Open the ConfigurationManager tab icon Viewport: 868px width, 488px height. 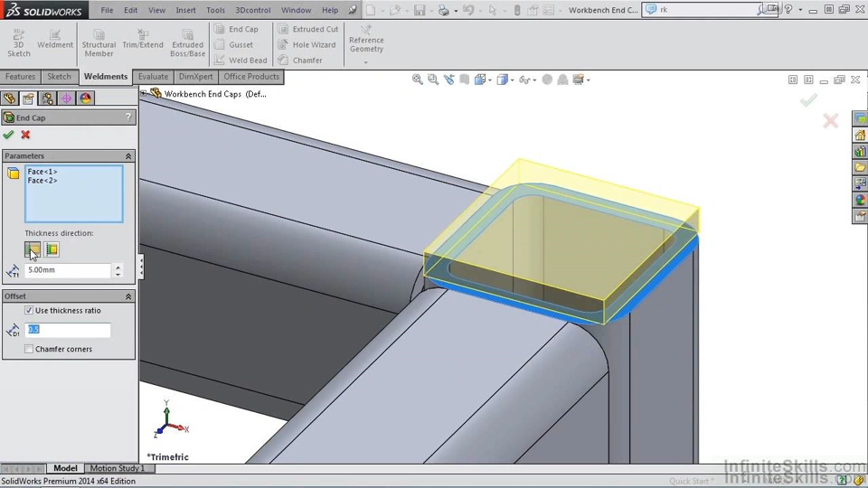pyautogui.click(x=48, y=99)
